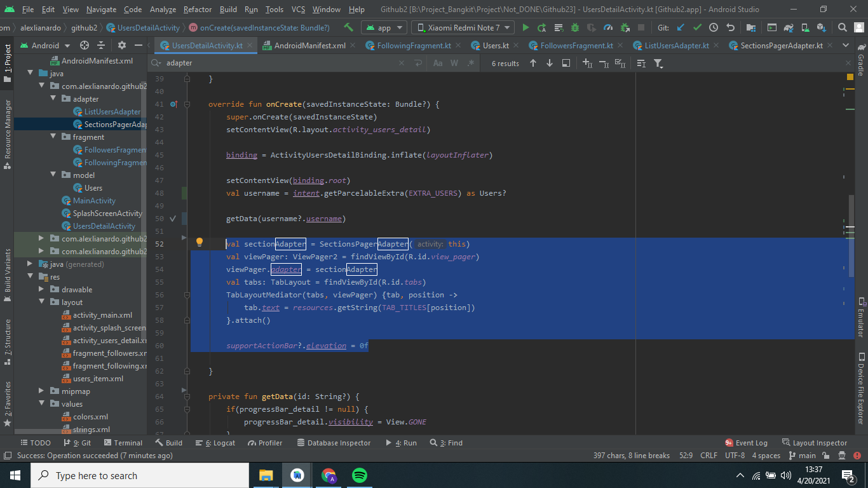
Task: Start debugging with the bug icon
Action: [575, 28]
